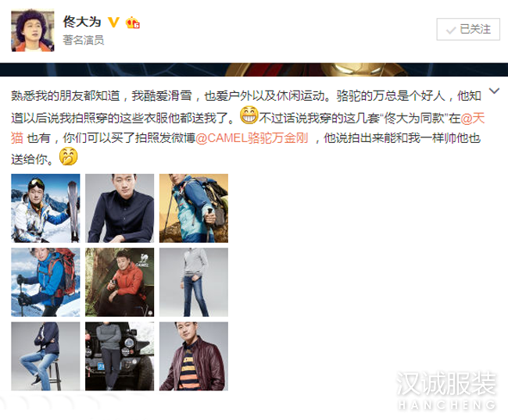The width and height of the screenshot is (508, 420).
Task: Open the photo with black jeep
Action: (120, 356)
